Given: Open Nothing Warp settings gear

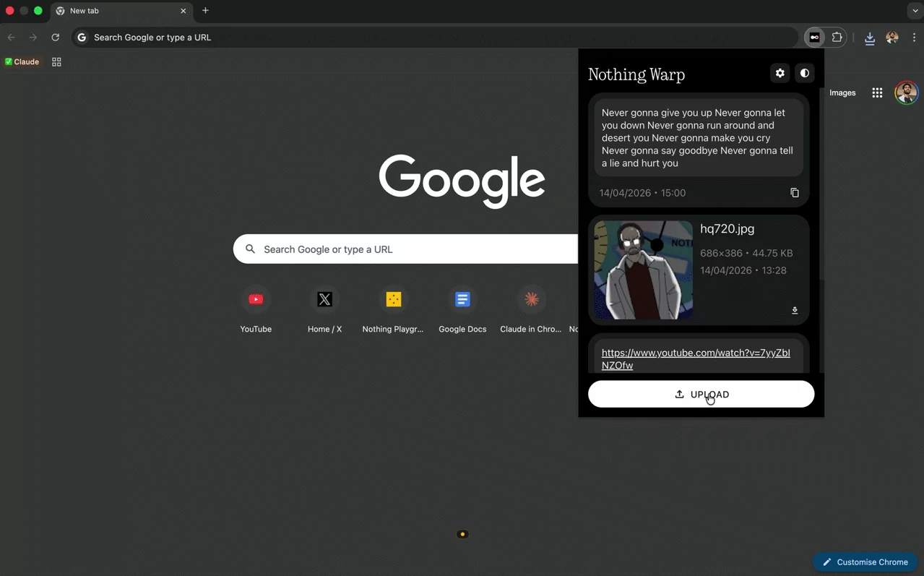Looking at the screenshot, I should pos(780,73).
